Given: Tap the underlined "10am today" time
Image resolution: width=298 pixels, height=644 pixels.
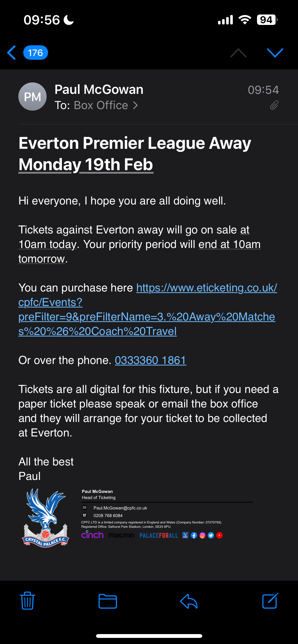Looking at the screenshot, I should coord(47,244).
